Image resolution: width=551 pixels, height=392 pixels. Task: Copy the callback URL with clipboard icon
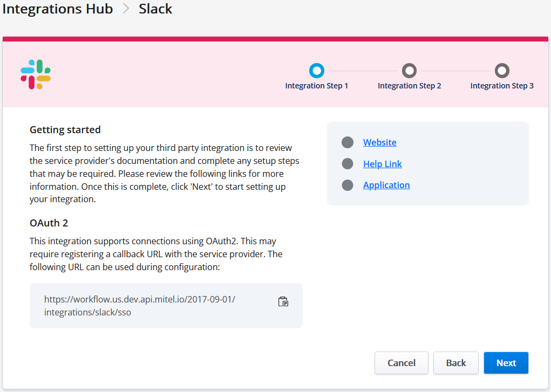coord(283,302)
